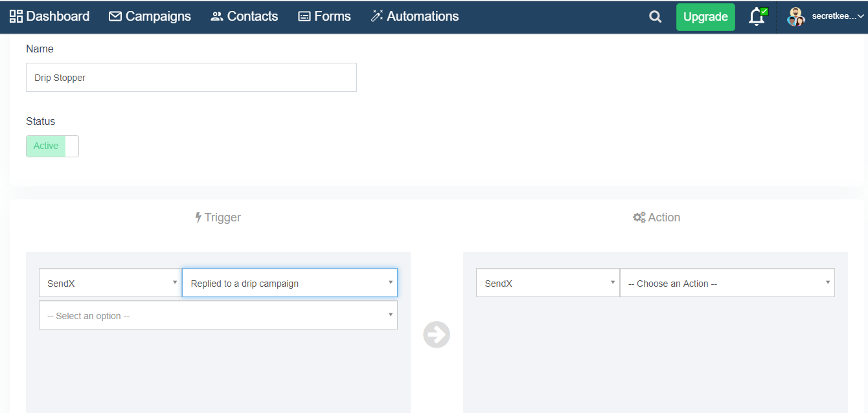
Task: Click the Action section heading
Action: [x=656, y=218]
